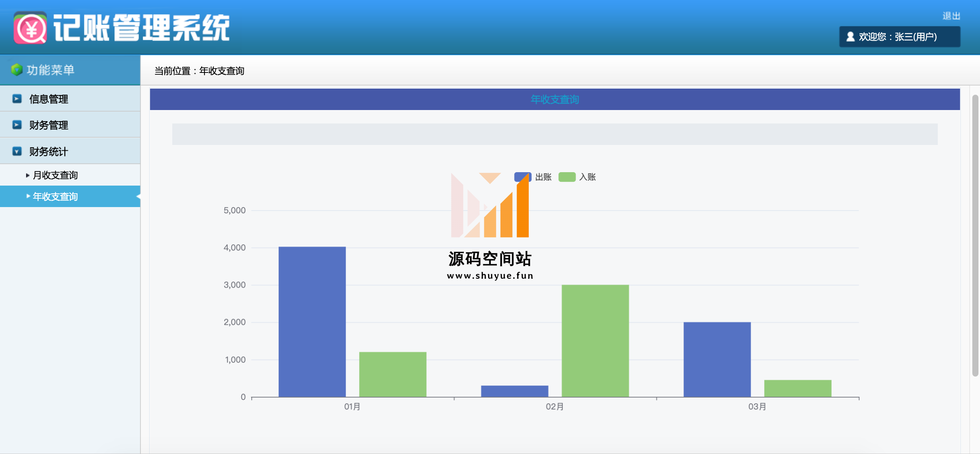Viewport: 980px width, 454px height.
Task: Select the 年收支查询 submenu item
Action: [x=56, y=196]
